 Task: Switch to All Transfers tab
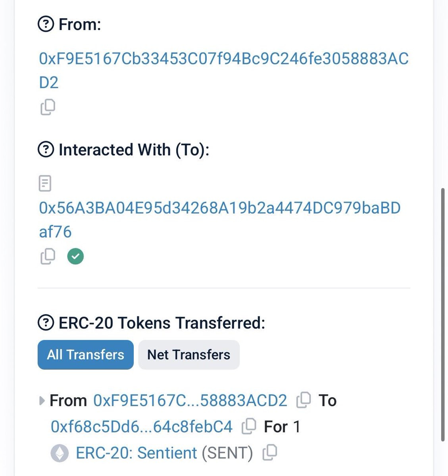pos(86,355)
